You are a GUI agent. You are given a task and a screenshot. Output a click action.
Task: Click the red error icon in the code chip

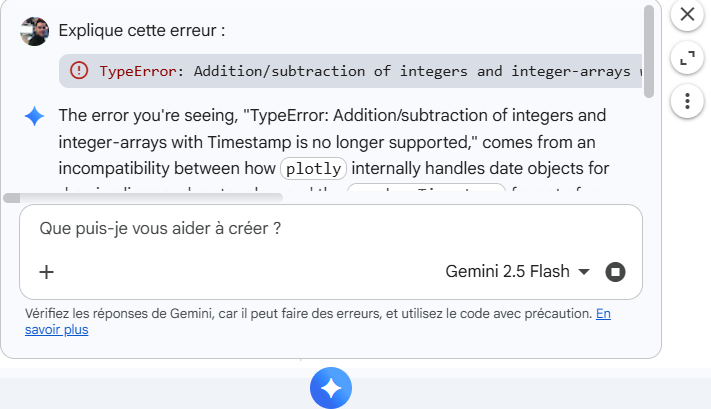79,71
